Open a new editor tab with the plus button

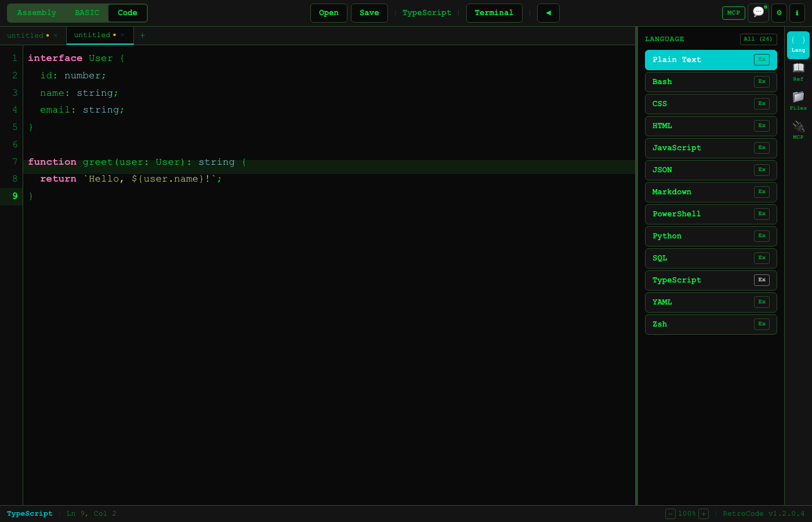click(x=142, y=35)
